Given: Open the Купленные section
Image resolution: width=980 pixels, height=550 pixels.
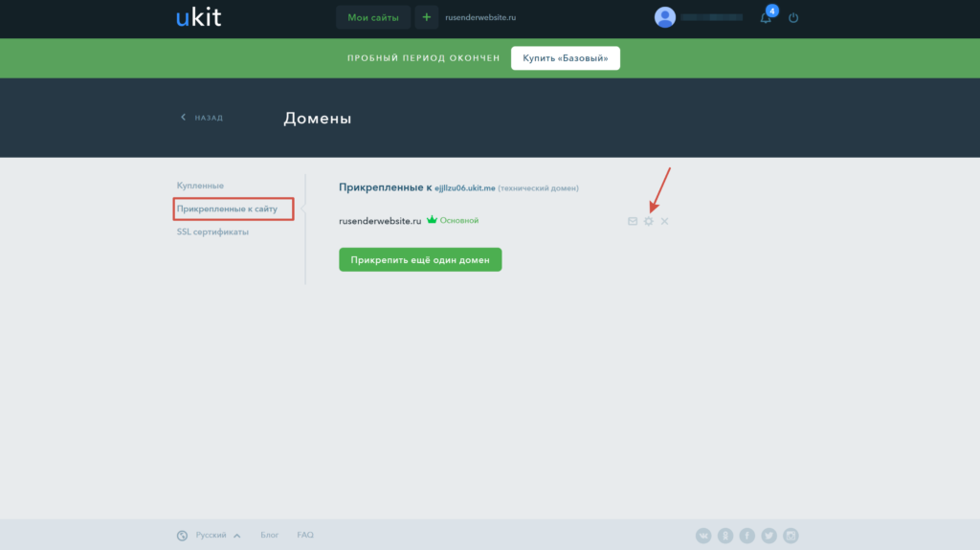Looking at the screenshot, I should click(x=200, y=186).
